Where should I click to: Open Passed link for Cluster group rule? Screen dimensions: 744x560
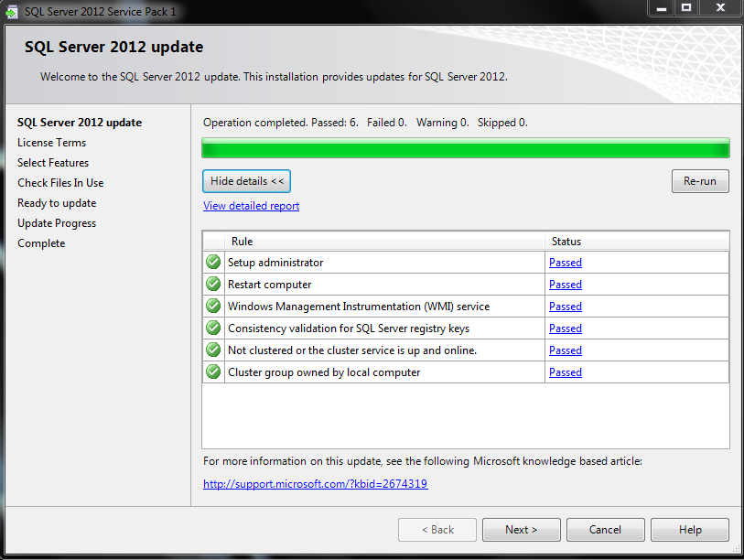[x=565, y=372]
